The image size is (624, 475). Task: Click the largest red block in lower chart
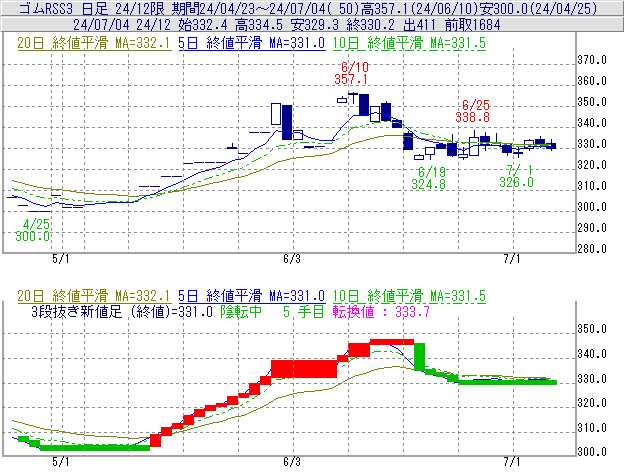(304, 369)
